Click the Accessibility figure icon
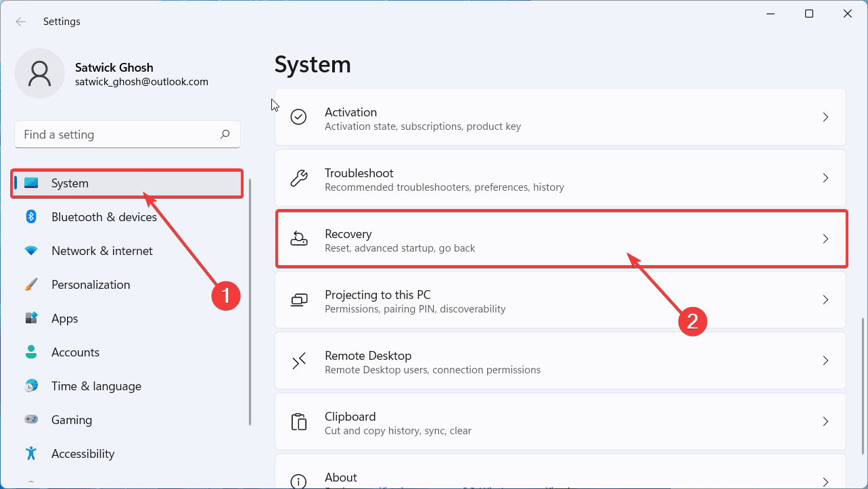868x489 pixels. click(x=31, y=453)
